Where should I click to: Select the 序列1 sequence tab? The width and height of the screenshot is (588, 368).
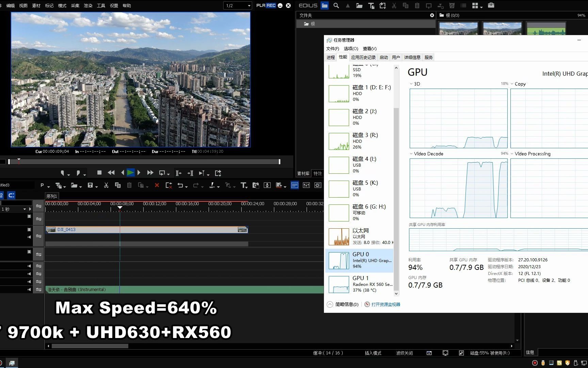[x=52, y=196]
